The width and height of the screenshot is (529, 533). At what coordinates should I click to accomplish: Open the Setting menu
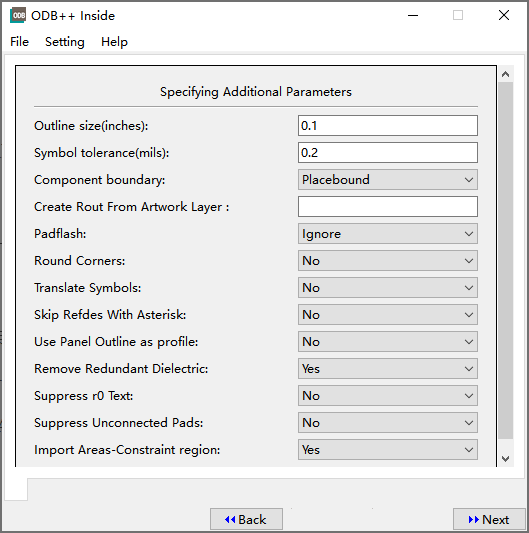tap(65, 42)
